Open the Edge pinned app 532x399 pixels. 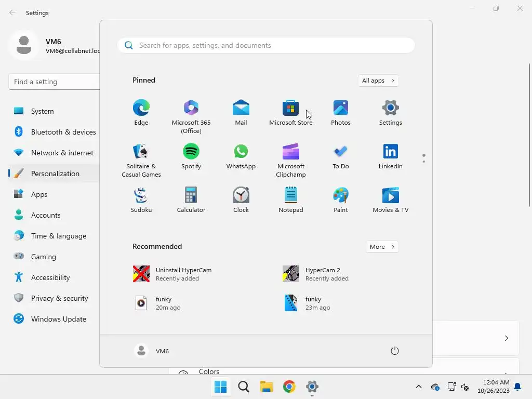141,113
